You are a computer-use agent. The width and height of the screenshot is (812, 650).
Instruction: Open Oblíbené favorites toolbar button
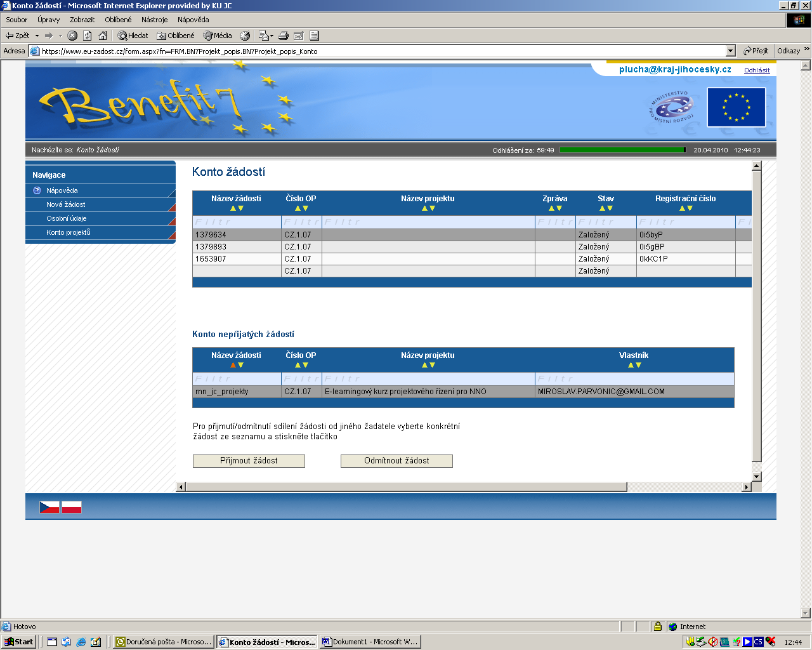(176, 36)
